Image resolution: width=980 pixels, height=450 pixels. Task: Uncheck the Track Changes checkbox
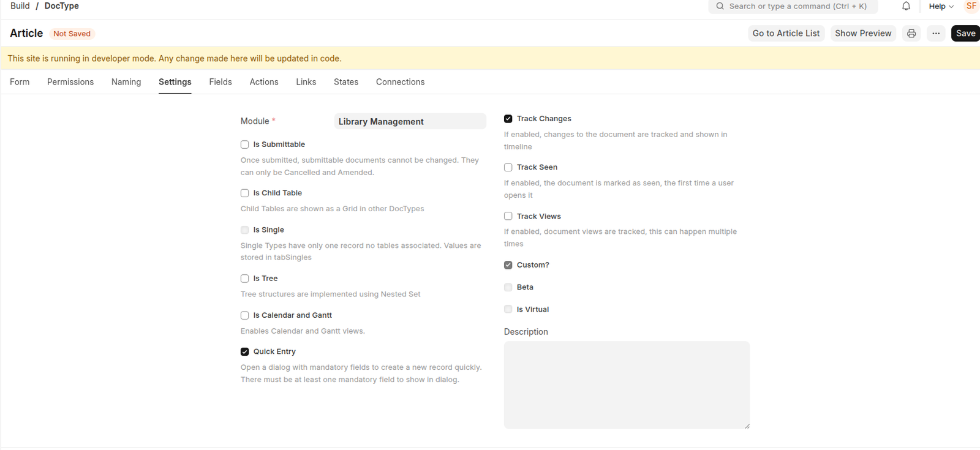pyautogui.click(x=508, y=119)
